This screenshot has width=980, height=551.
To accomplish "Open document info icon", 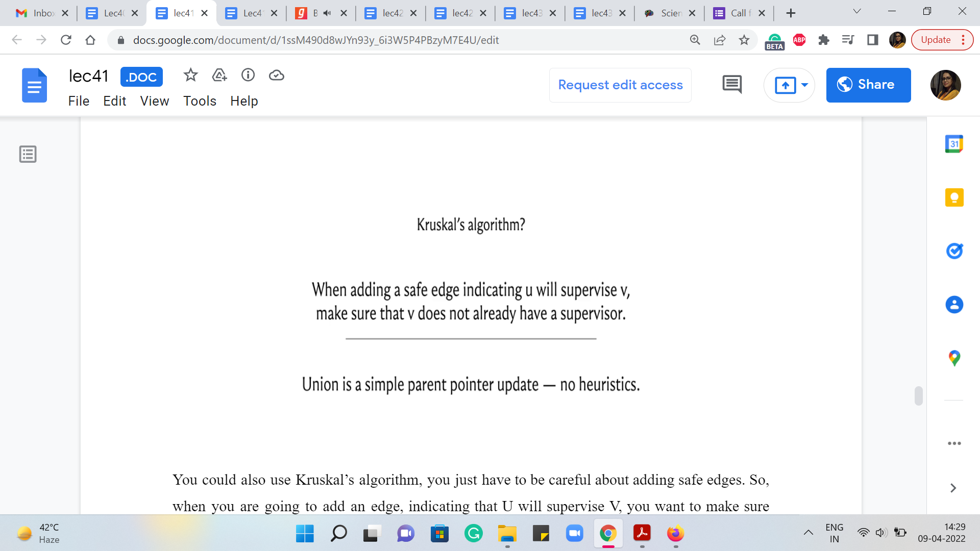I will click(248, 76).
